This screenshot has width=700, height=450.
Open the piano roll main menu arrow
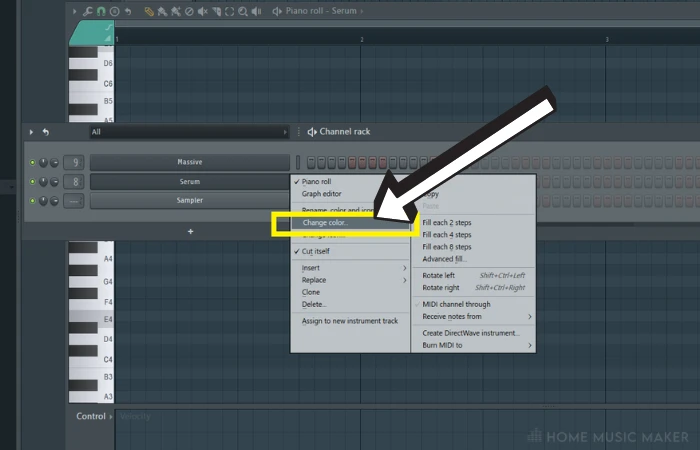[x=75, y=11]
